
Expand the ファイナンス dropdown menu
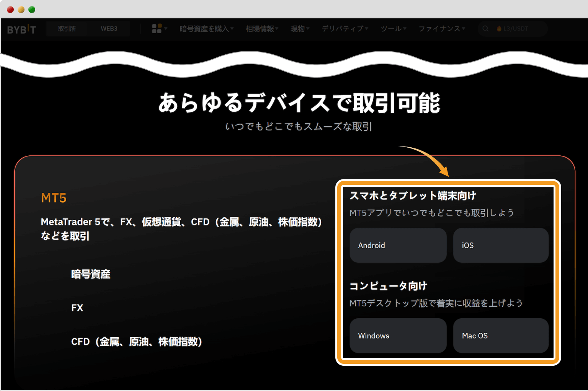coord(442,29)
